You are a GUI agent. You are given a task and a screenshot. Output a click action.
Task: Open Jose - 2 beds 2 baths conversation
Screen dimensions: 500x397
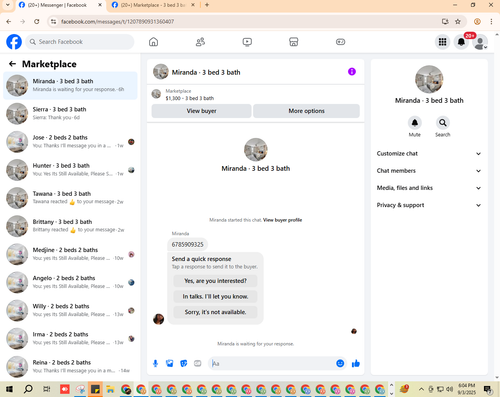(70, 142)
